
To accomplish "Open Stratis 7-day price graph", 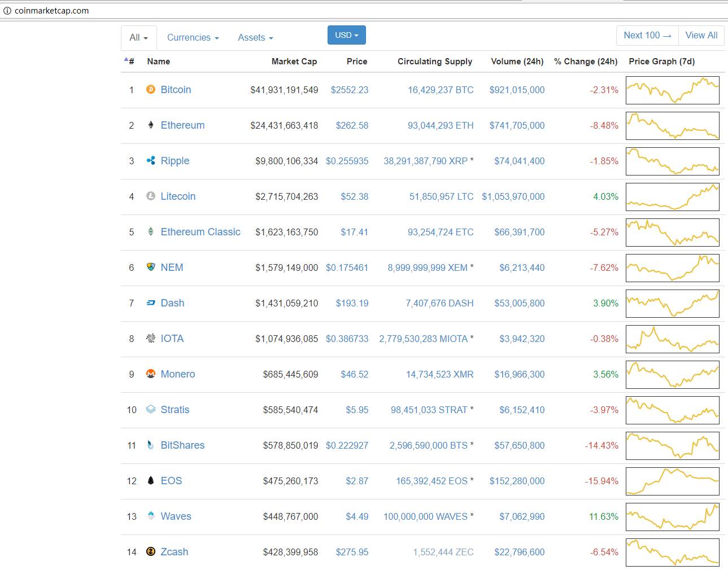I will click(x=673, y=410).
